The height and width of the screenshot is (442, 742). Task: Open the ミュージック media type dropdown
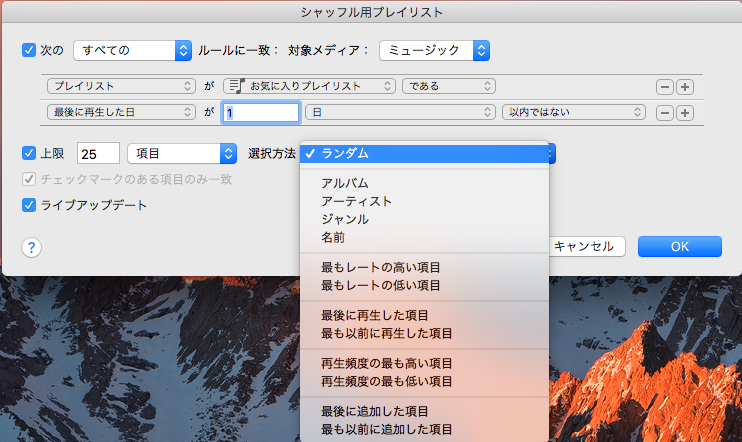434,50
